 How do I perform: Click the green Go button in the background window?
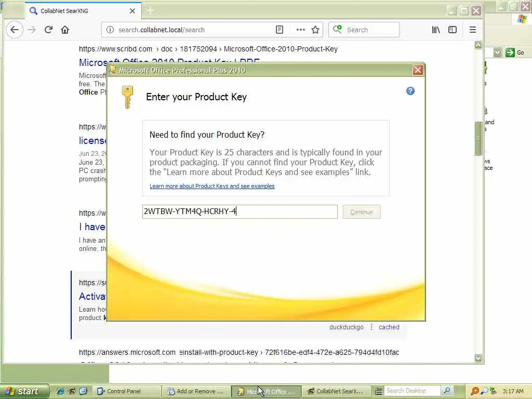click(x=515, y=52)
